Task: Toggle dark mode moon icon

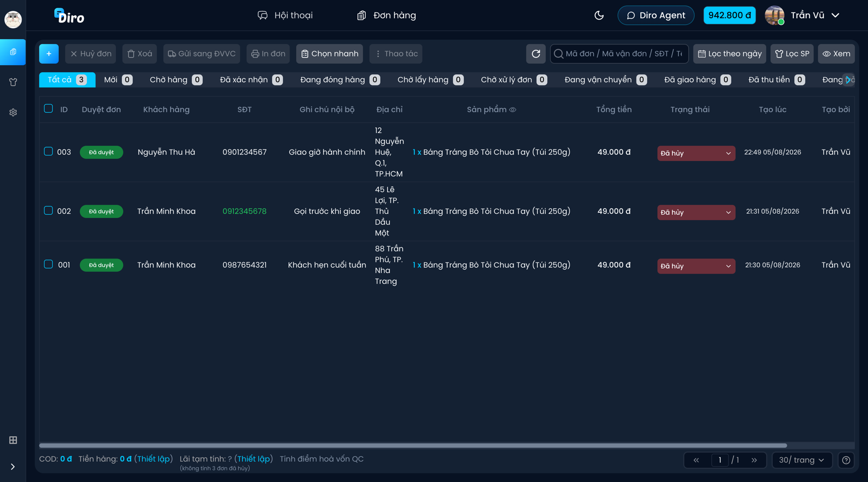Action: 599,15
